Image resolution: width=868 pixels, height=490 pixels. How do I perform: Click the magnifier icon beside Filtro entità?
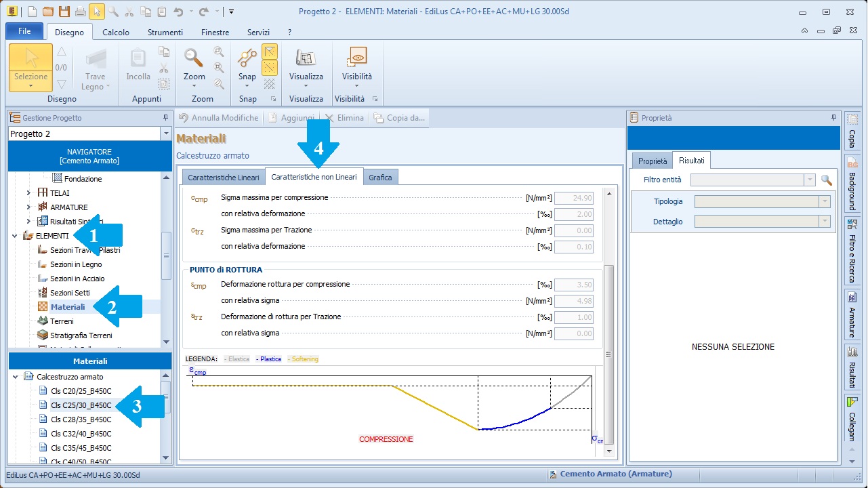click(x=826, y=180)
